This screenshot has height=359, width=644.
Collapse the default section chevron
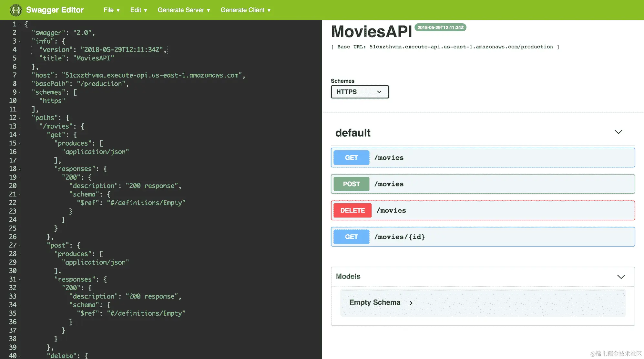point(618,132)
